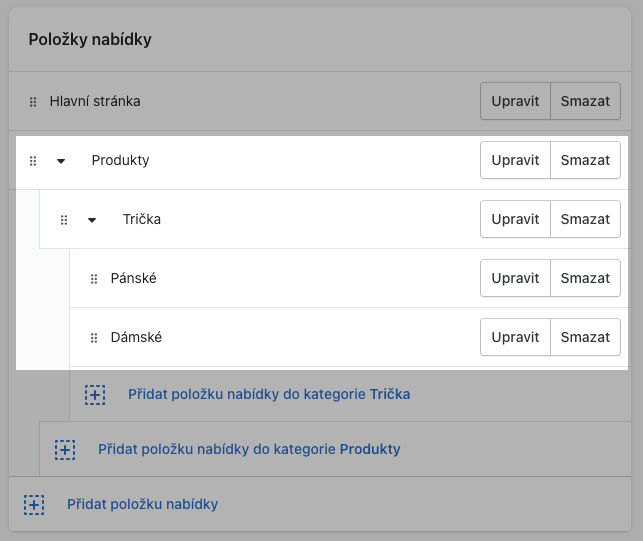Edit the Produkty item via Upravit
The width and height of the screenshot is (643, 541).
coord(515,160)
